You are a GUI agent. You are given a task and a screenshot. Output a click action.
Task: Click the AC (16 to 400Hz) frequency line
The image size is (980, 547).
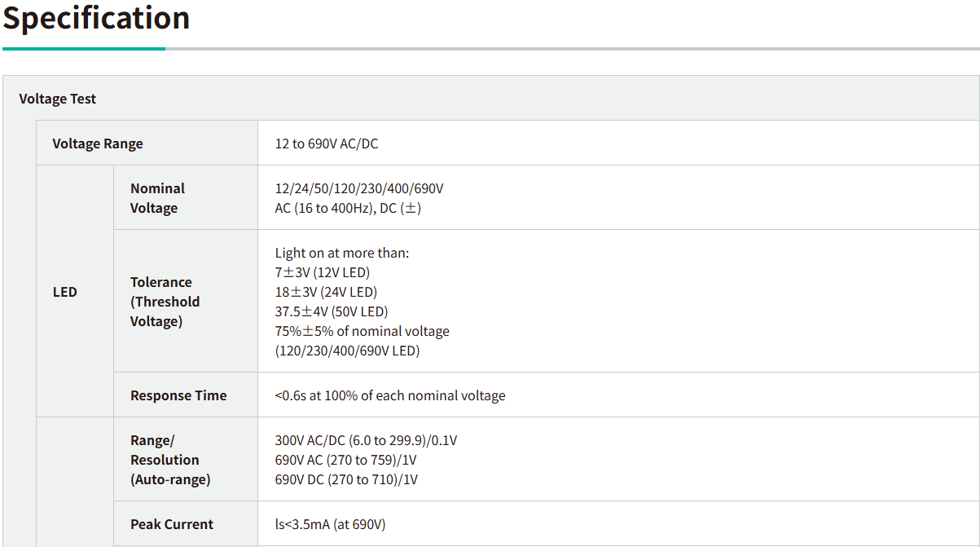[x=348, y=208]
